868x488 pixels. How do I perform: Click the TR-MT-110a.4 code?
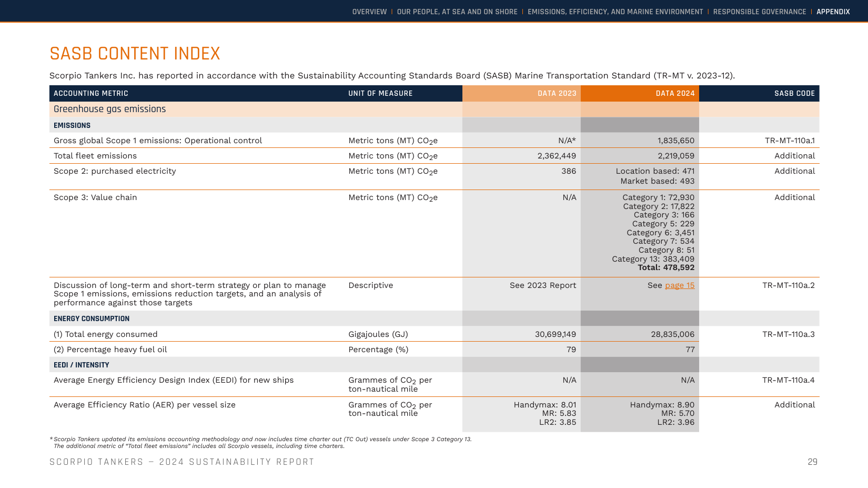click(789, 380)
